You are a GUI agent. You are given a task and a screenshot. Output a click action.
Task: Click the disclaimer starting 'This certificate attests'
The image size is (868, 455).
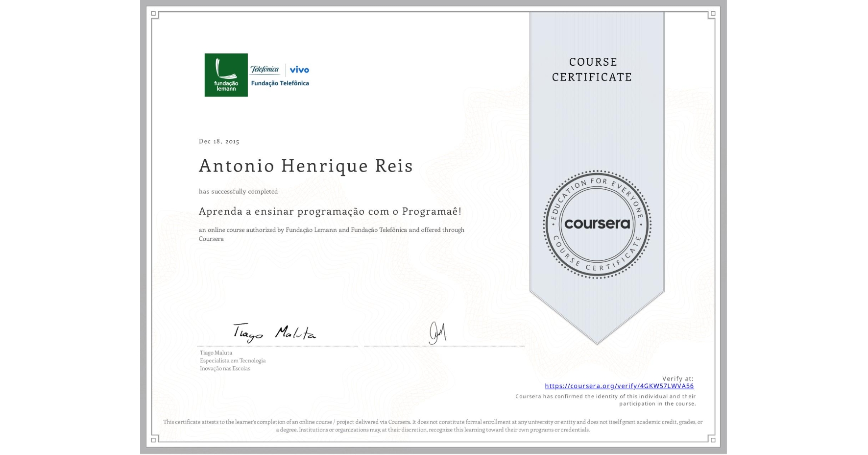pos(433,426)
